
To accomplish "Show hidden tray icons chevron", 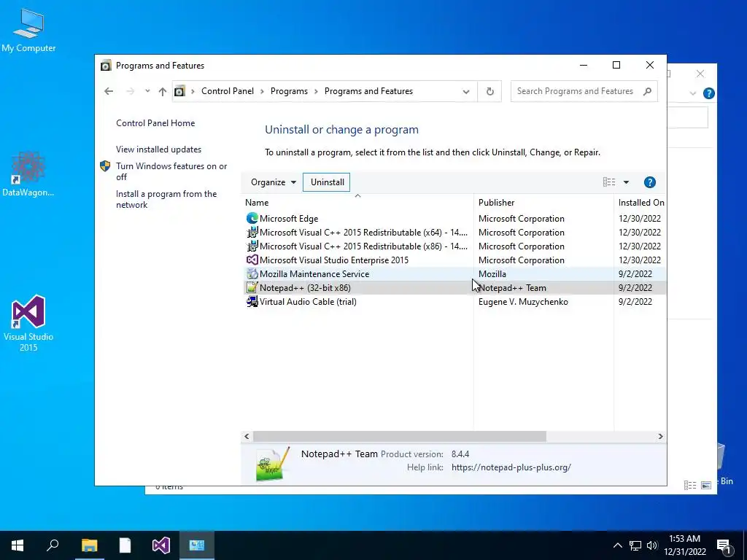I will [x=617, y=545].
